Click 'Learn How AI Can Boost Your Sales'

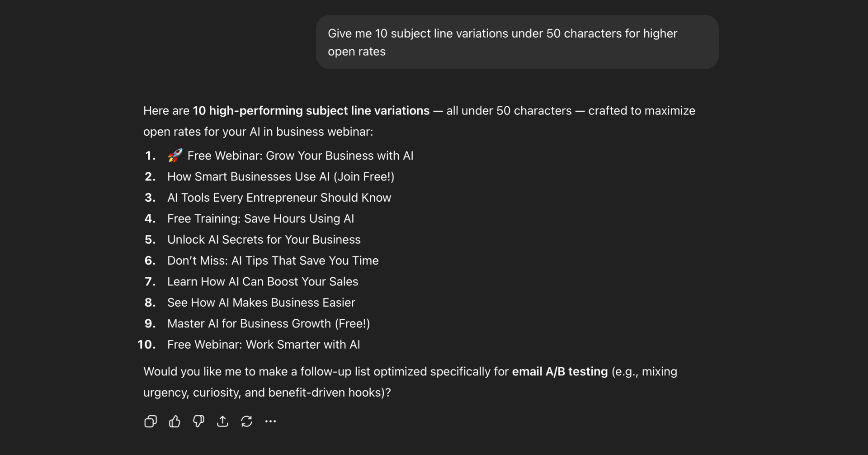click(263, 281)
